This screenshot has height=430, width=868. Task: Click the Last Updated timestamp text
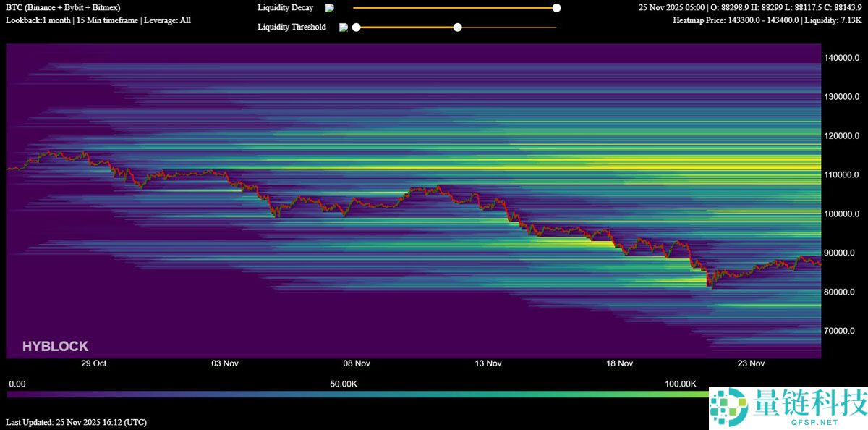point(76,422)
